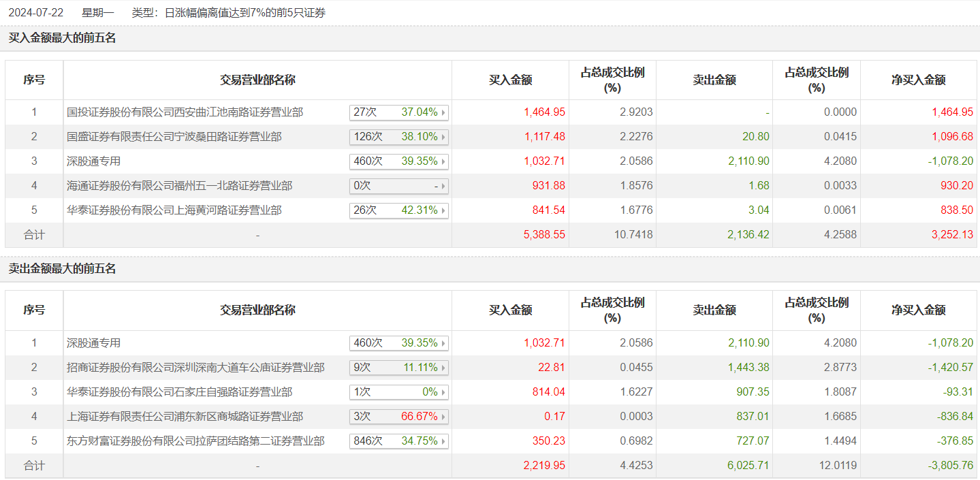Click net buy amount -836.84

(955, 417)
